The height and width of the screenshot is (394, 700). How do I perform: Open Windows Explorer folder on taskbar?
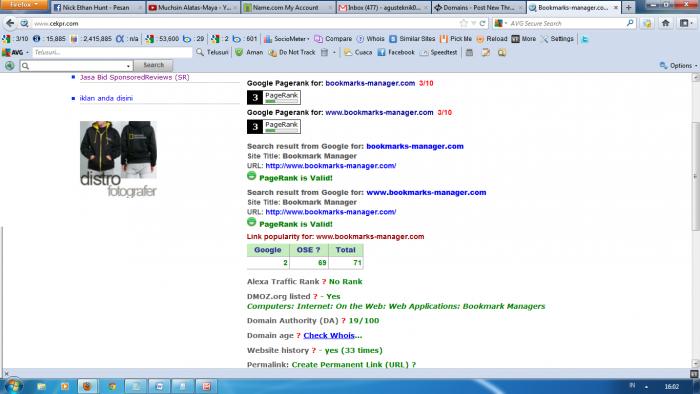41,386
